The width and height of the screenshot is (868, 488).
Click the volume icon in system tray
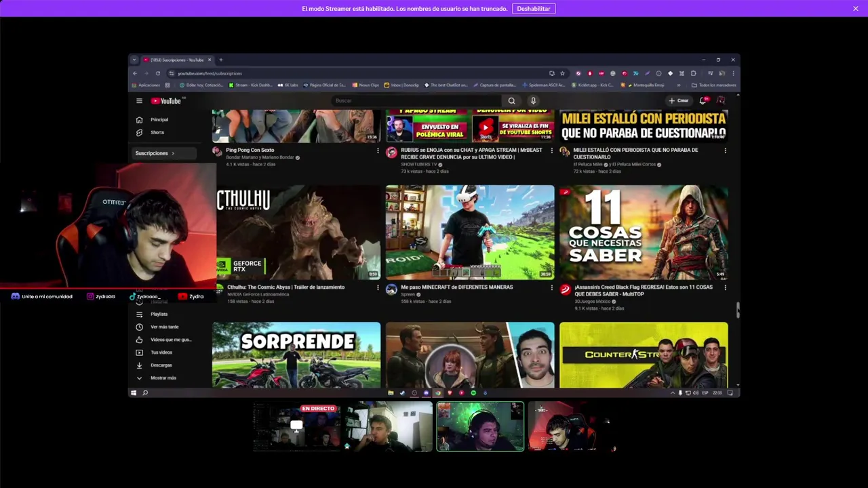(x=695, y=393)
